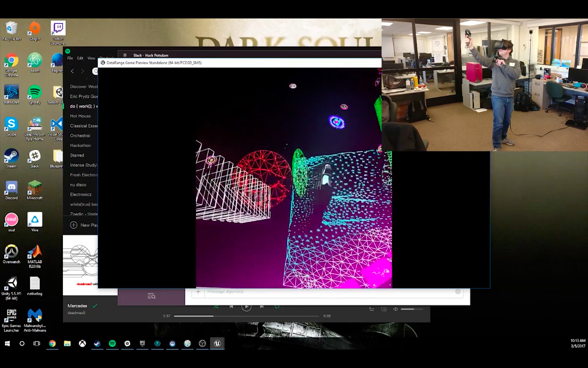Image resolution: width=588 pixels, height=368 pixels.
Task: Mute Spotify with the speaker icon
Action: tap(395, 309)
